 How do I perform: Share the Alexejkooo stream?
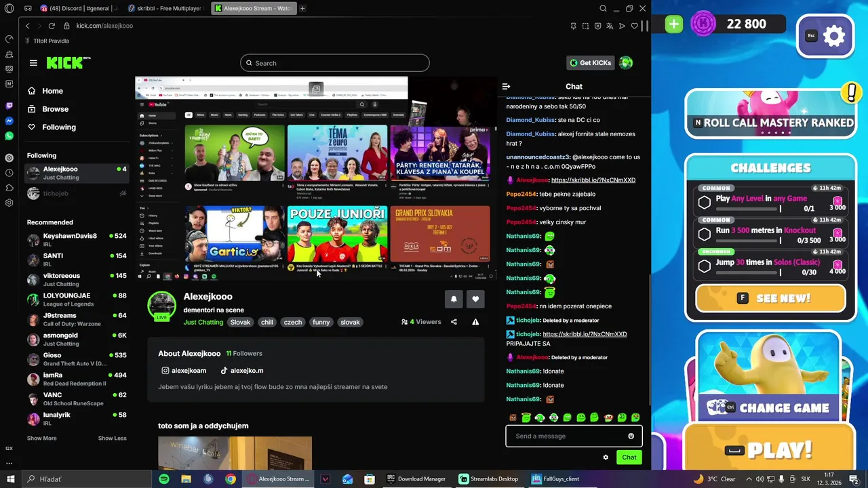[454, 322]
